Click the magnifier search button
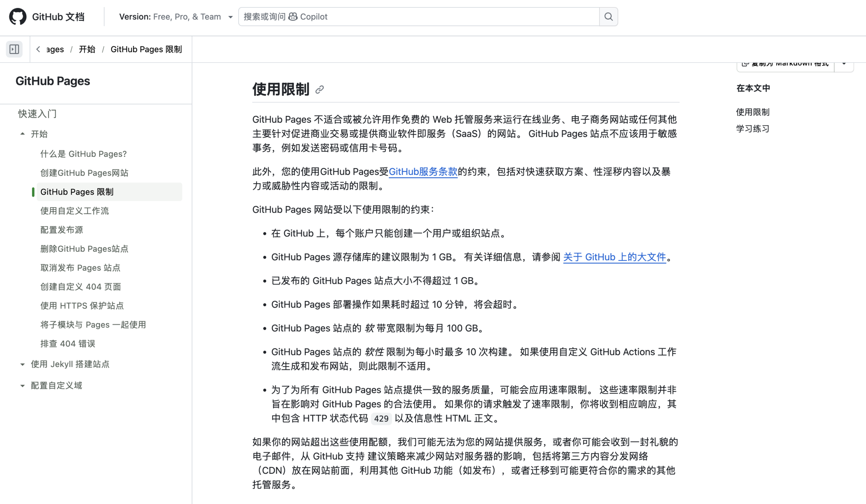The height and width of the screenshot is (504, 866). click(608, 17)
